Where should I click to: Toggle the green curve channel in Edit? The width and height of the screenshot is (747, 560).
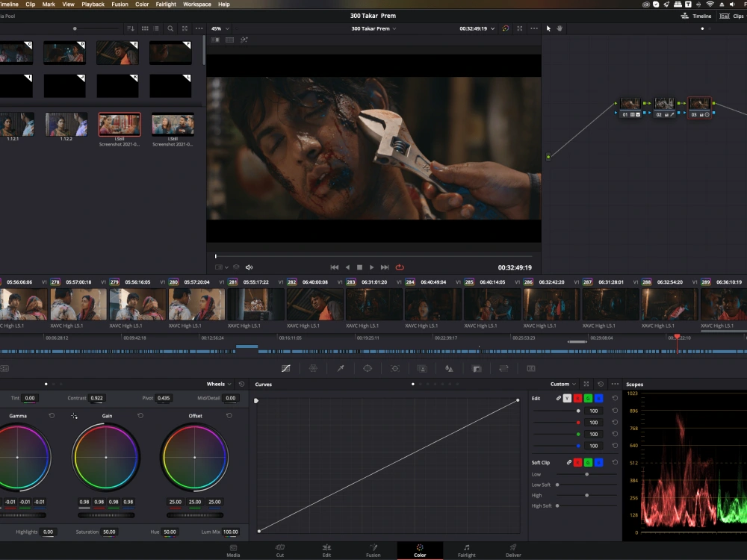tap(588, 398)
